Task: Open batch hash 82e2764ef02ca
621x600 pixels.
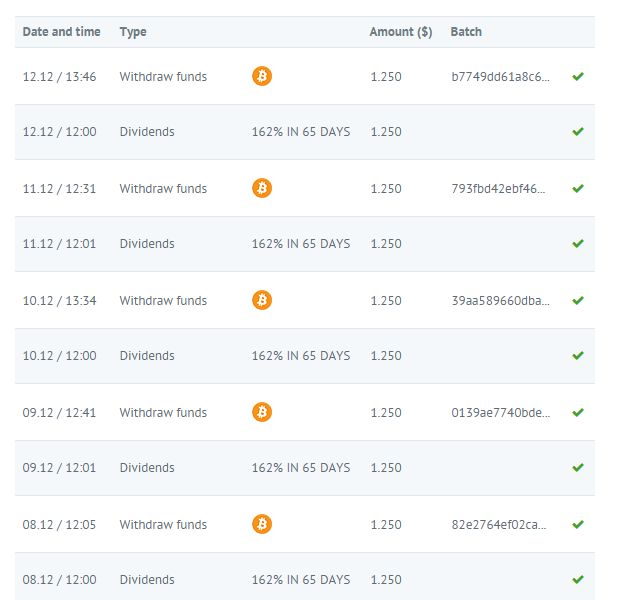Action: pyautogui.click(x=499, y=525)
